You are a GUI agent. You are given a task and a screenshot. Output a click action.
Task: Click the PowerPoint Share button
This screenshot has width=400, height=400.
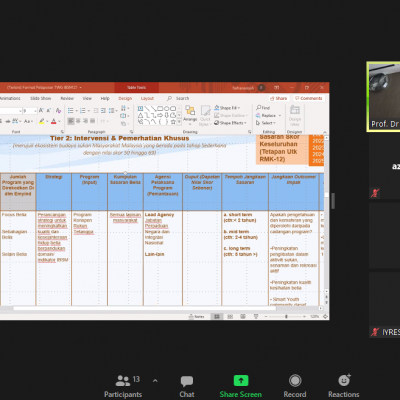coord(279,98)
